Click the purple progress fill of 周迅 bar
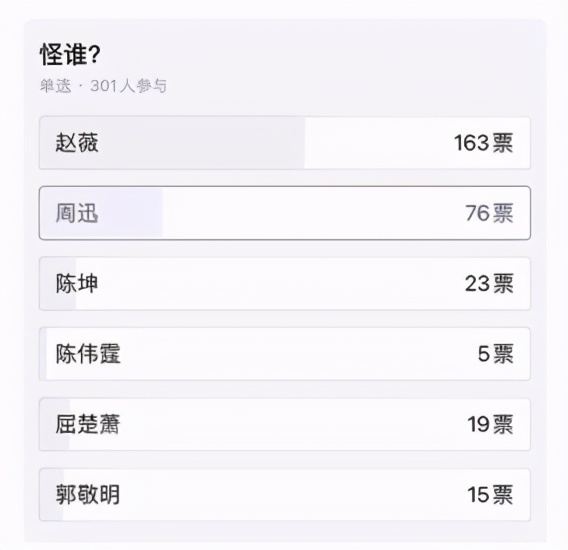The height and width of the screenshot is (550, 568). tap(101, 213)
